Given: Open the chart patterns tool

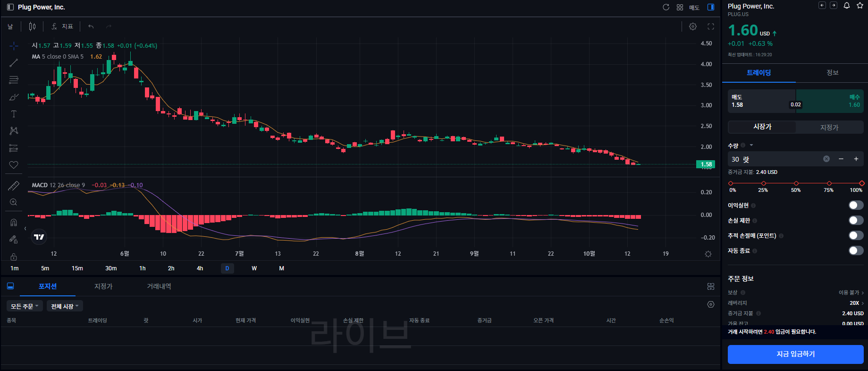Looking at the screenshot, I should point(14,131).
